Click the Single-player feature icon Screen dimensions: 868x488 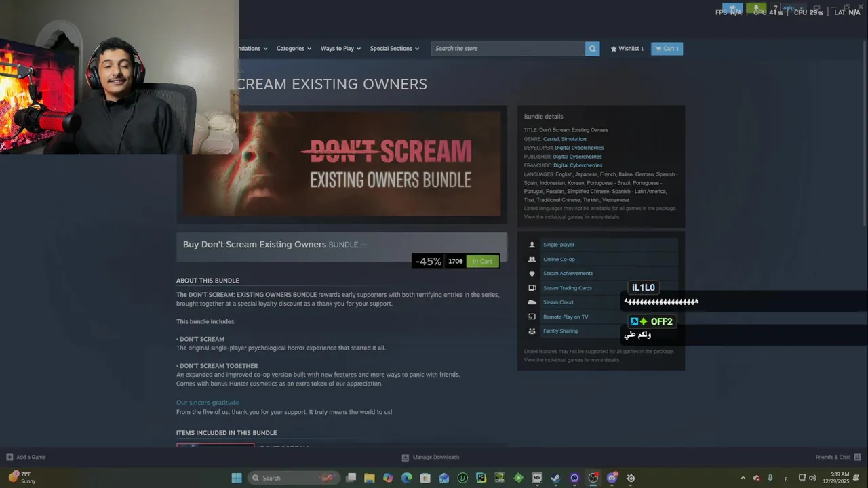532,245
